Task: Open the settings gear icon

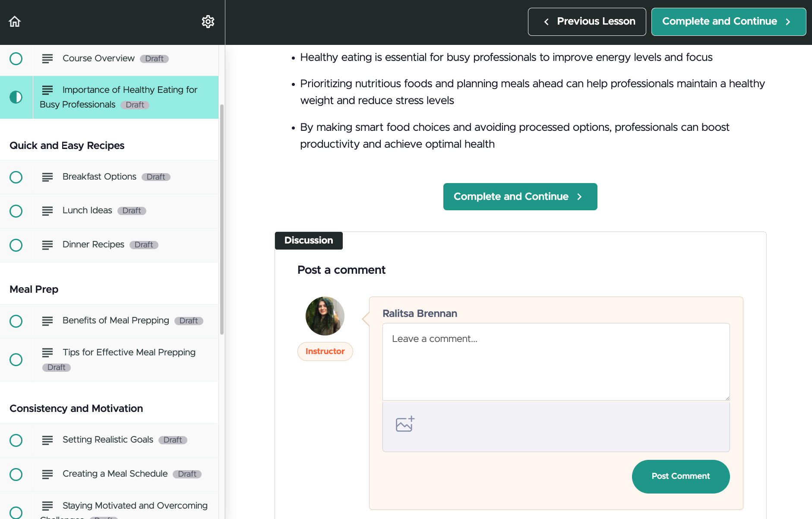Action: tap(208, 22)
